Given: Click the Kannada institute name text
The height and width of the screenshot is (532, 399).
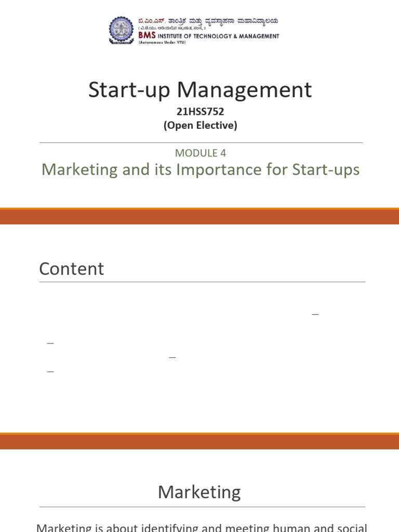Looking at the screenshot, I should pyautogui.click(x=208, y=21).
